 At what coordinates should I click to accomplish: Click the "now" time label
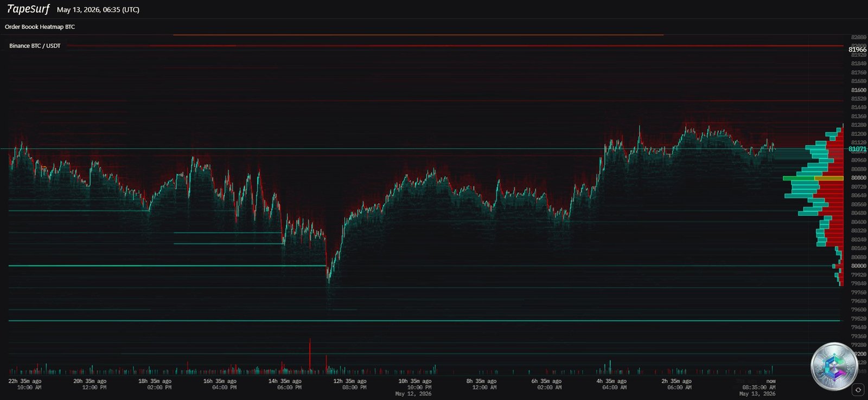tap(771, 381)
